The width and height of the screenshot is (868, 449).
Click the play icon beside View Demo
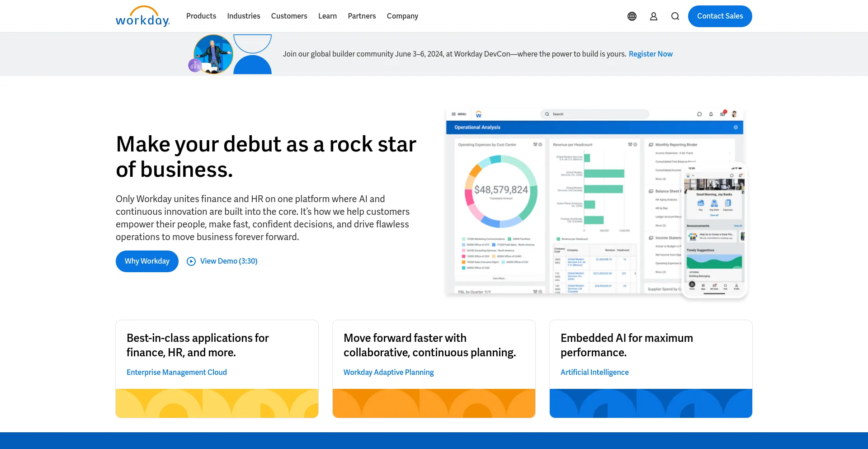tap(191, 261)
